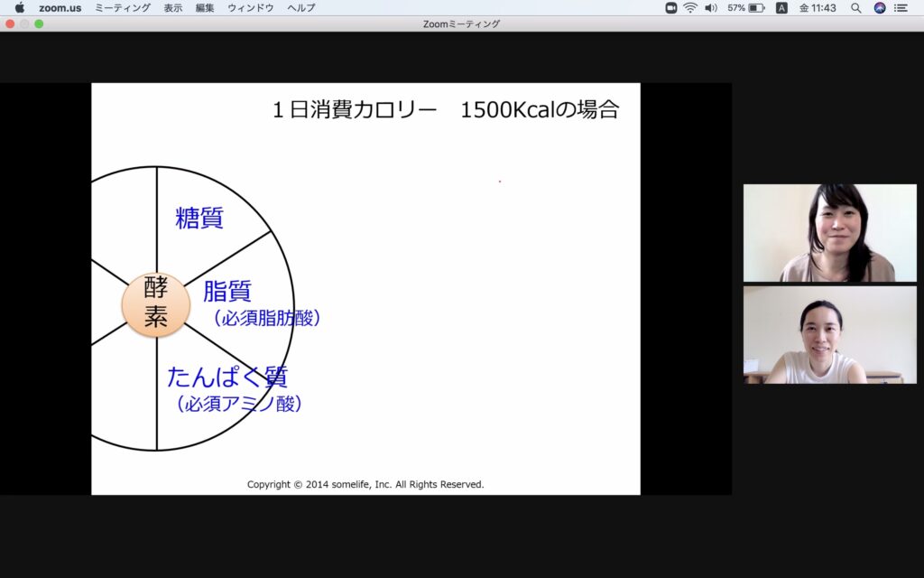This screenshot has width=924, height=578.
Task: Open the 表示 menu
Action: (x=172, y=7)
